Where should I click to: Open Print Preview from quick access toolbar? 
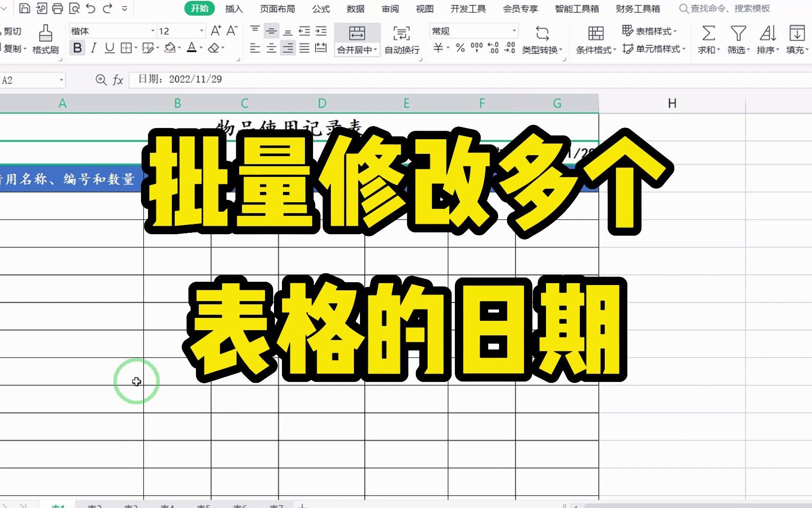[x=74, y=8]
